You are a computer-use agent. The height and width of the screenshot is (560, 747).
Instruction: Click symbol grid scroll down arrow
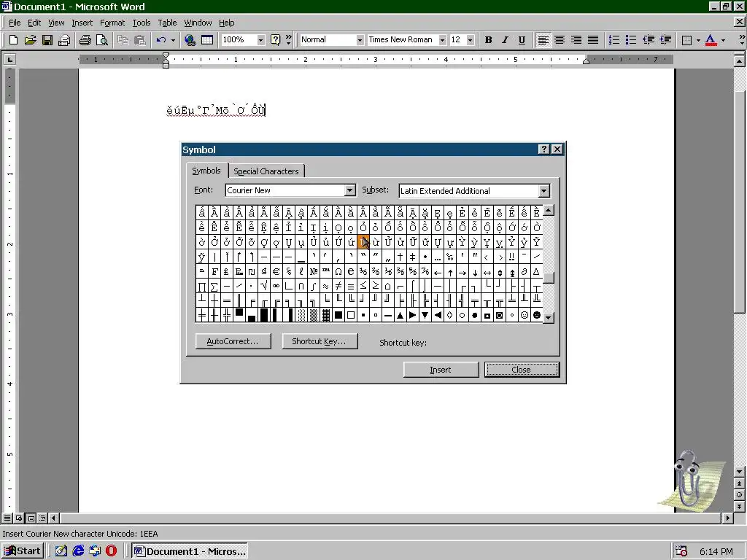549,317
